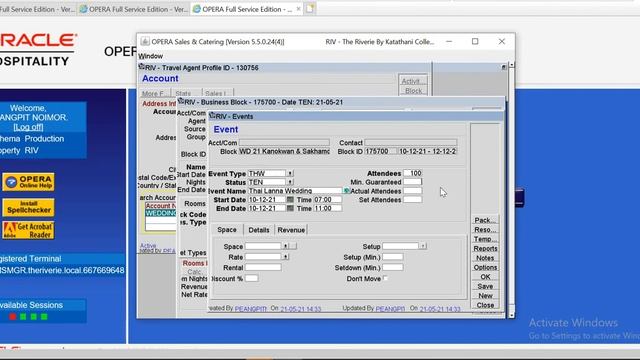This screenshot has width=640, height=360.
Task: Click the OPERA Sales & Catering Java icon
Action: (145, 42)
